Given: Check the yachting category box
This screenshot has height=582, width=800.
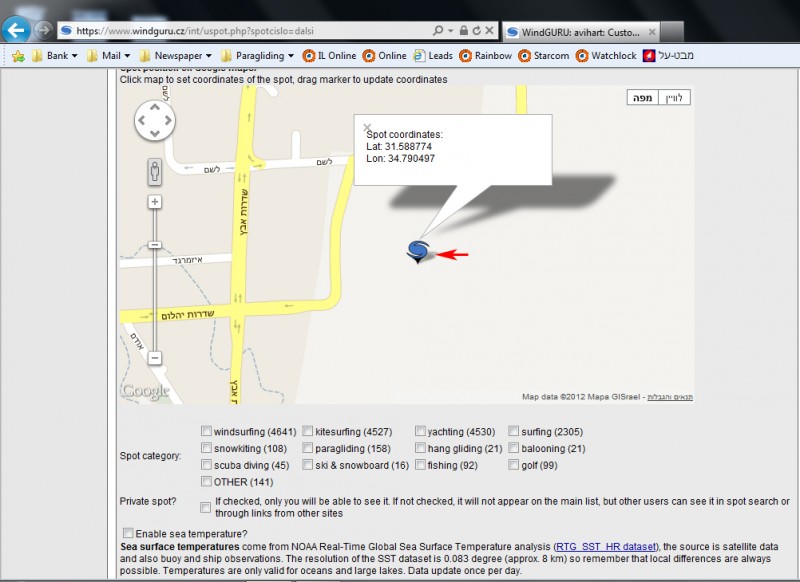Looking at the screenshot, I should [420, 431].
